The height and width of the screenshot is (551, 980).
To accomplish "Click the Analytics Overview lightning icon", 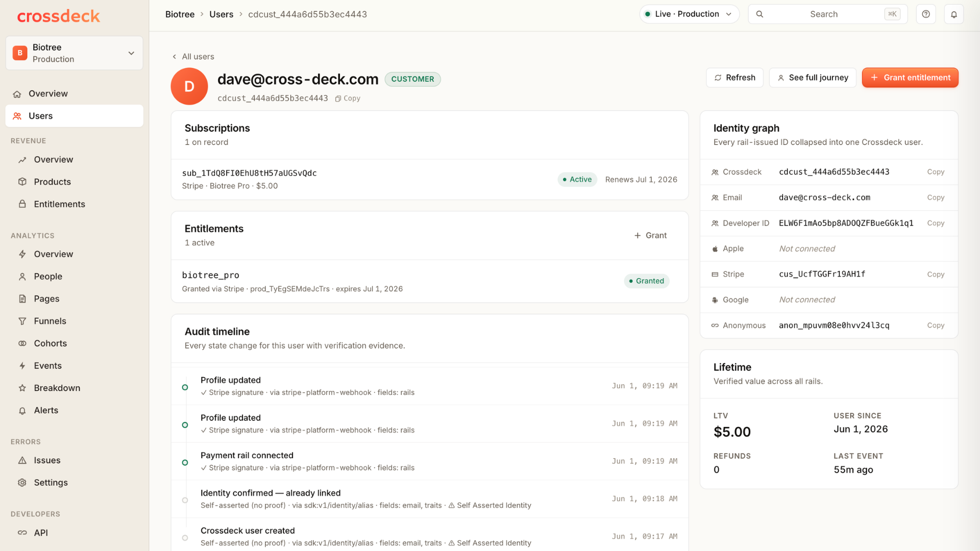I will click(x=22, y=254).
